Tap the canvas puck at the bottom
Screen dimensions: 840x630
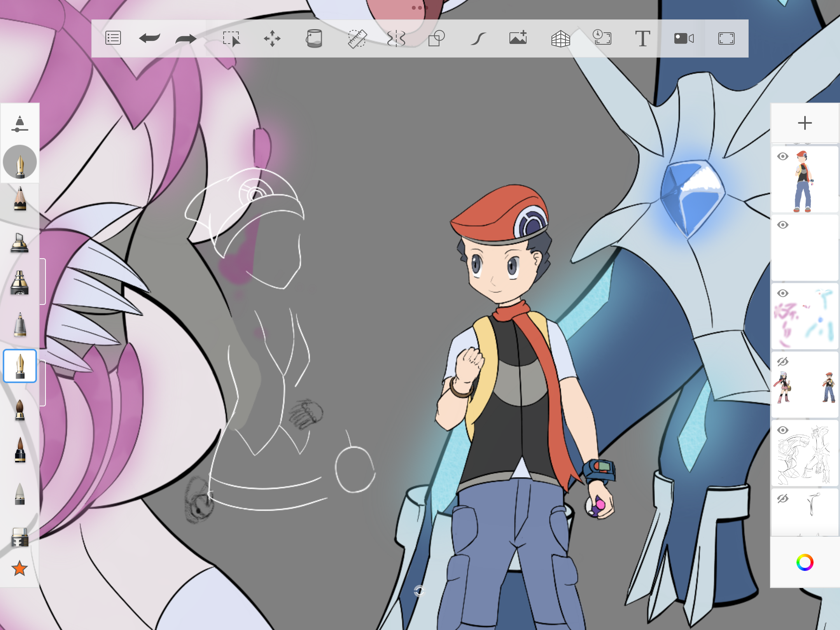click(419, 591)
